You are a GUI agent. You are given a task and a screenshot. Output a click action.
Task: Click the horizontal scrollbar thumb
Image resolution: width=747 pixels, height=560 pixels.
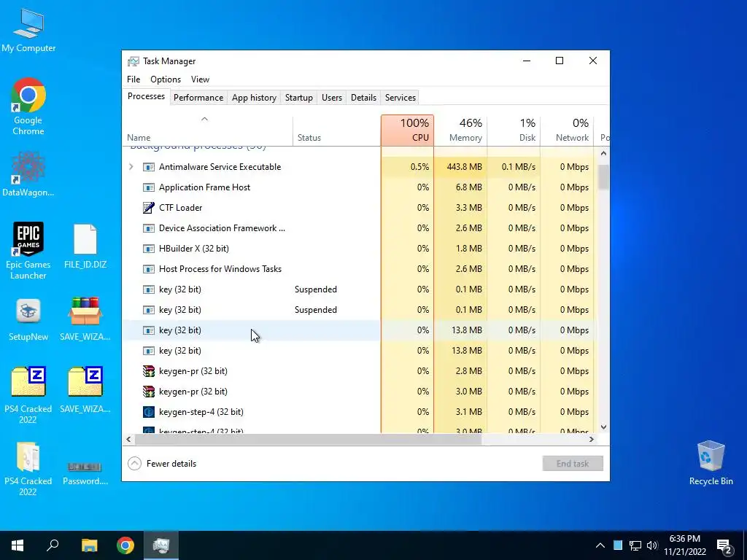pos(309,439)
